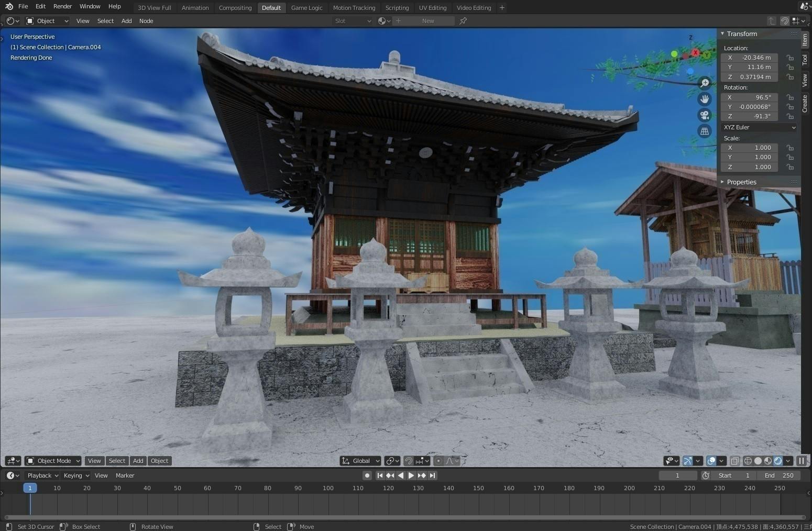Viewport: 812px width, 531px height.
Task: Jump to the timeline end frame
Action: (432, 475)
